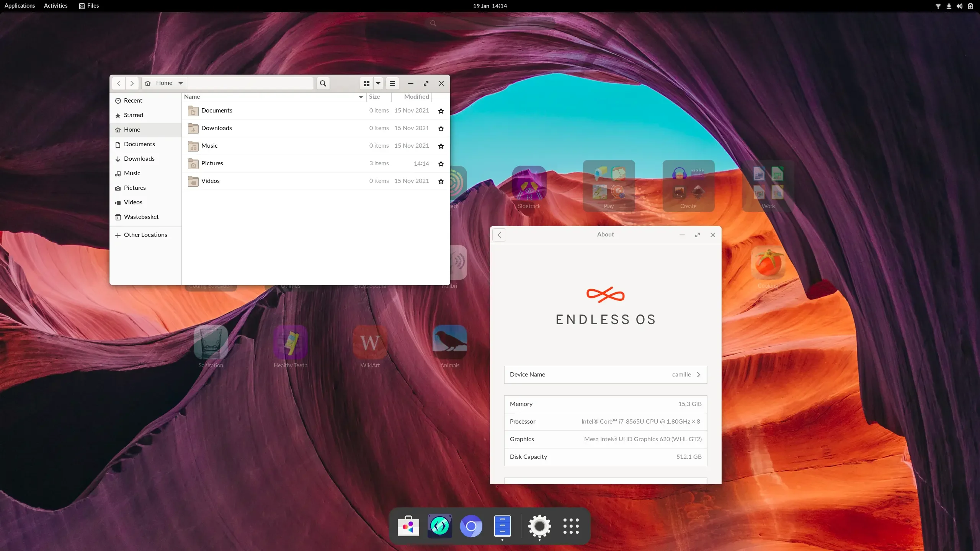Launch App Center from the dock
Image resolution: width=980 pixels, height=551 pixels.
pyautogui.click(x=408, y=527)
